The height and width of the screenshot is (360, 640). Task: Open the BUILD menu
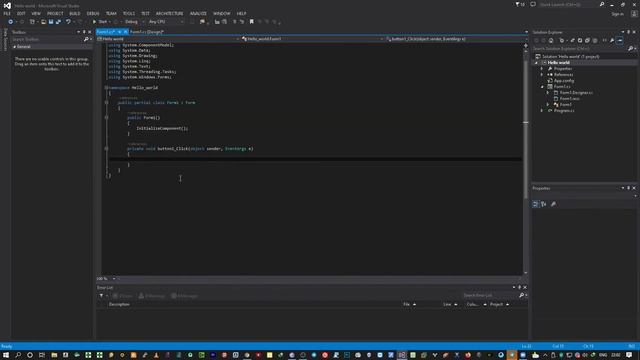pyautogui.click(x=75, y=13)
